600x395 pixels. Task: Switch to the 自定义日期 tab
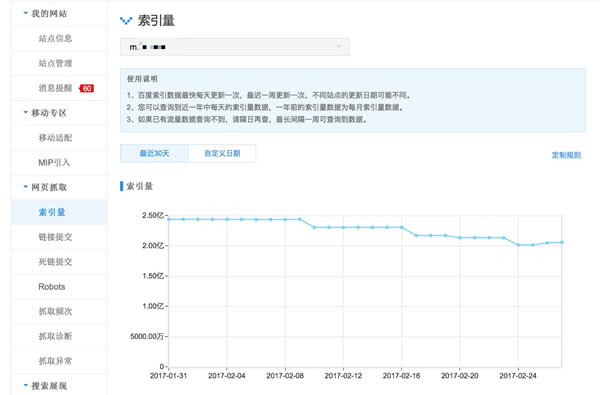pyautogui.click(x=222, y=153)
